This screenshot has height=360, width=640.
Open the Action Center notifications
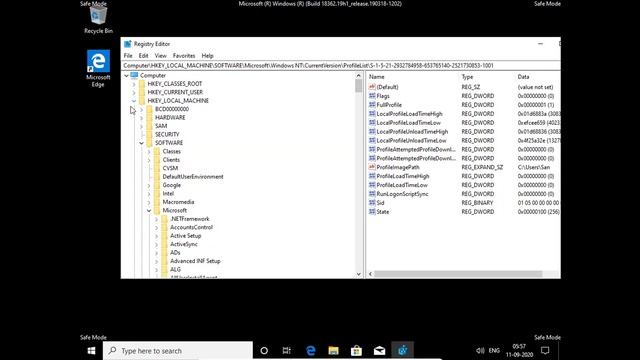[x=545, y=351]
